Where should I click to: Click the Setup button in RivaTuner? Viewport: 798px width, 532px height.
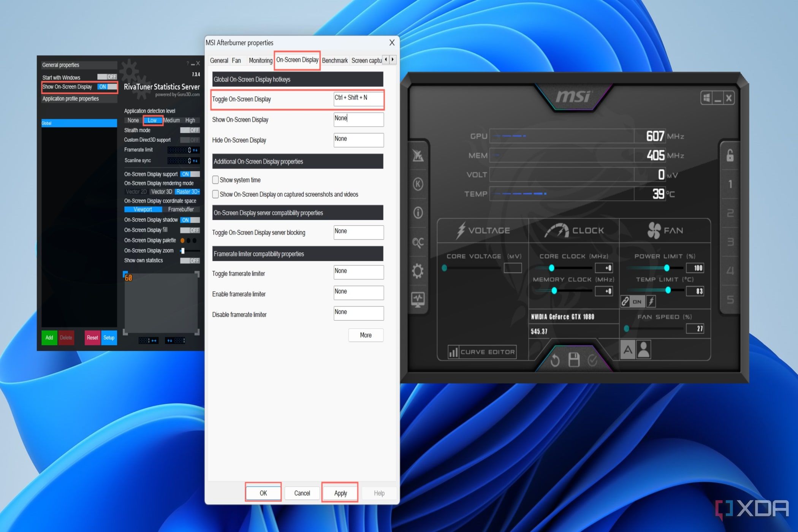click(109, 337)
